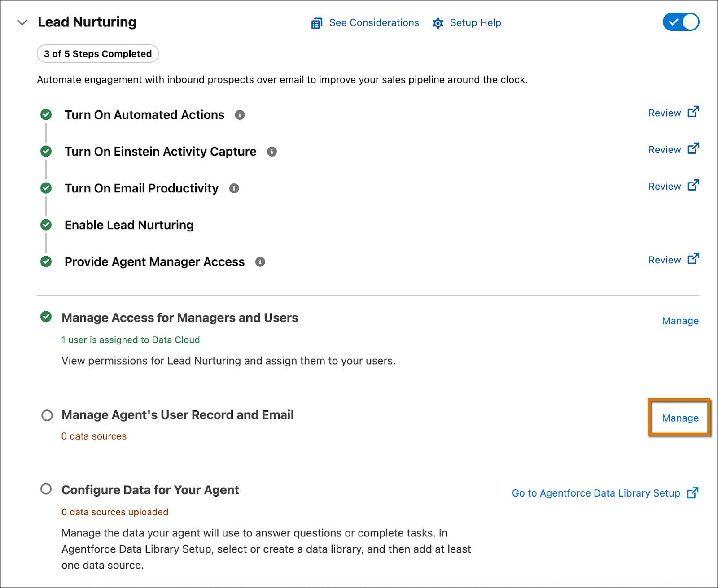Click the info icon beside Turn On Email Productivity
Screen dimensions: 718x588
click(234, 188)
